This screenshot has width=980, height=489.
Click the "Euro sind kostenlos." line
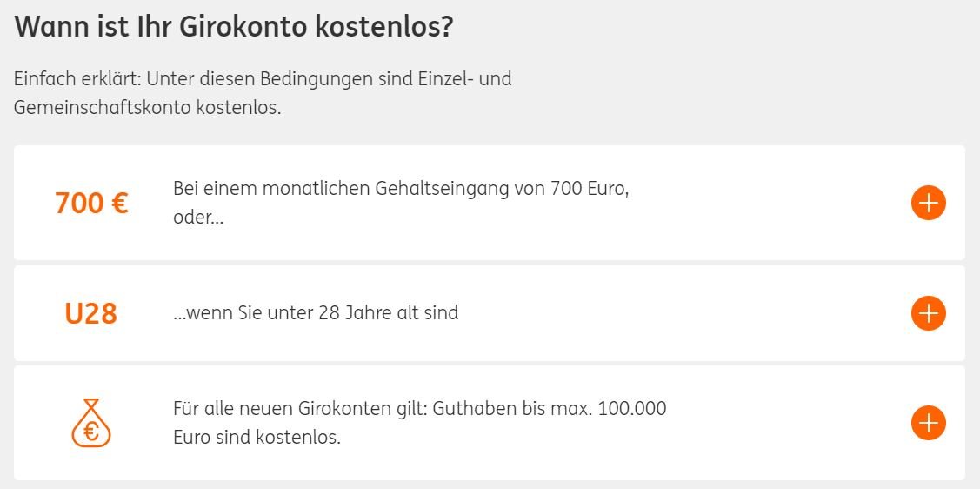(257, 437)
